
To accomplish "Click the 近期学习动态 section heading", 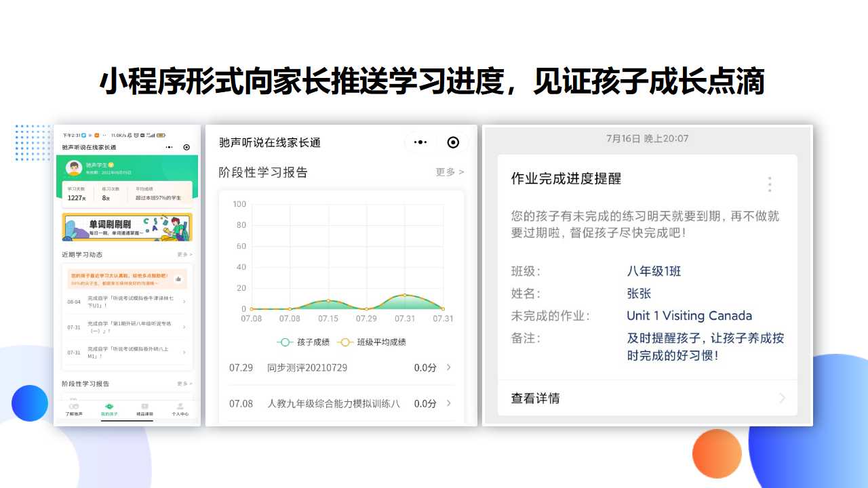I will 81,255.
